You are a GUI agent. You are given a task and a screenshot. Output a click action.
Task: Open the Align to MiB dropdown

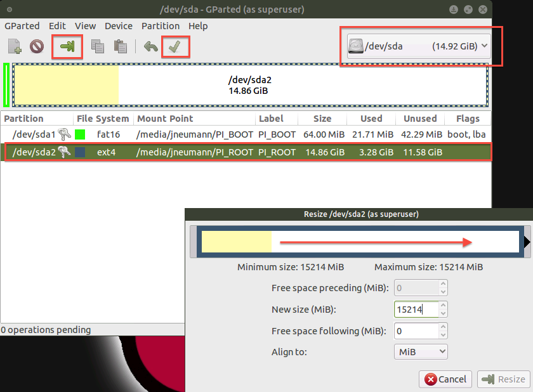tap(421, 351)
